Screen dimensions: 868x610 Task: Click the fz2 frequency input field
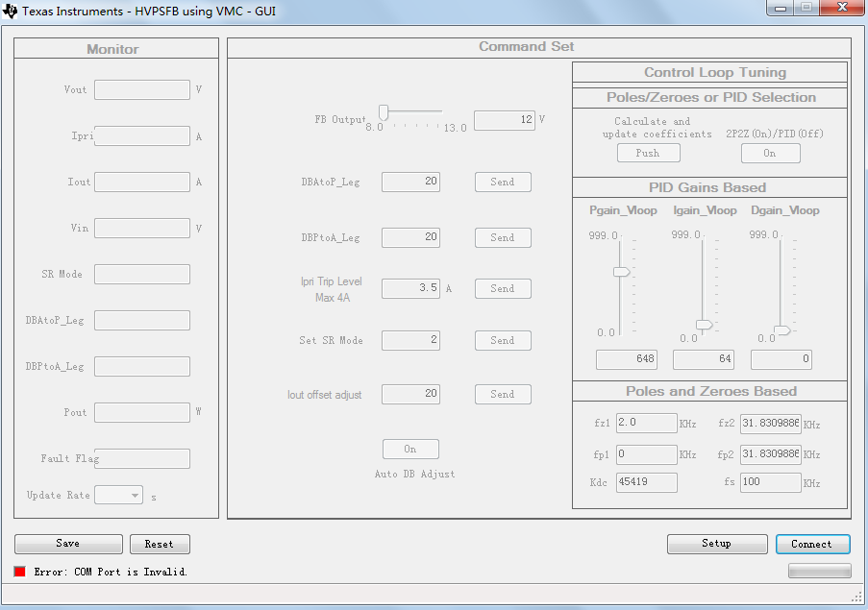(x=771, y=423)
